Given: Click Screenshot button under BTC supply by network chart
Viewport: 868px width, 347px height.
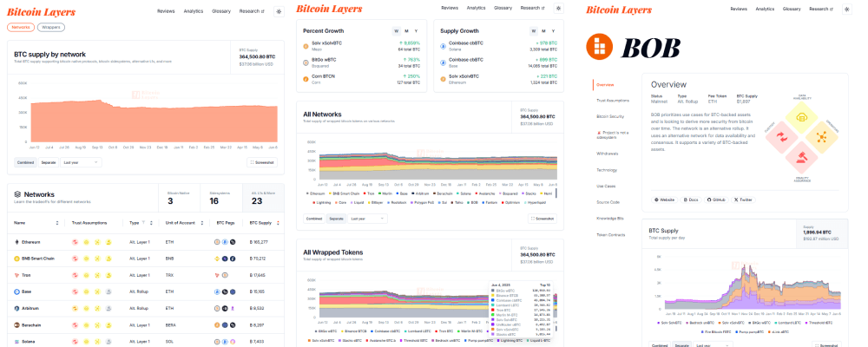Looking at the screenshot, I should click(x=262, y=163).
